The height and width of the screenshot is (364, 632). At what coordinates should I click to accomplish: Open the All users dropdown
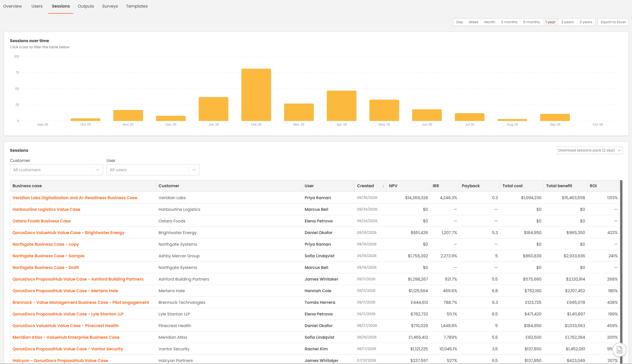[x=153, y=170]
